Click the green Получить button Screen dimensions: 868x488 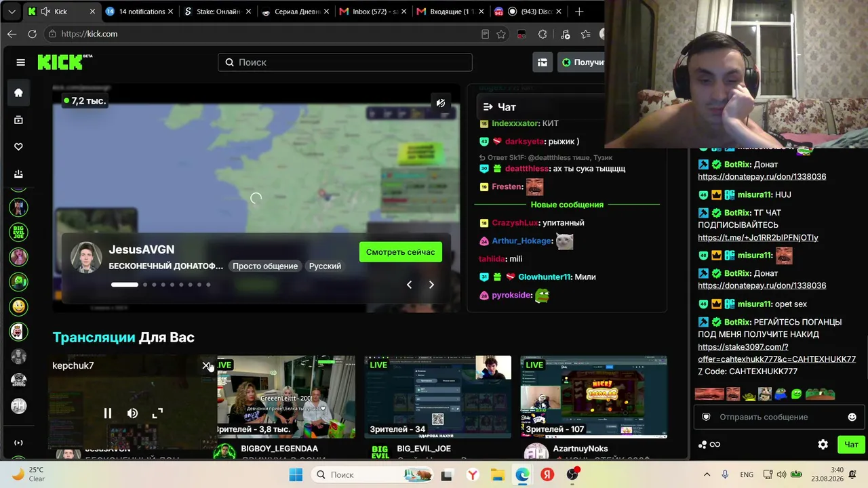[581, 62]
